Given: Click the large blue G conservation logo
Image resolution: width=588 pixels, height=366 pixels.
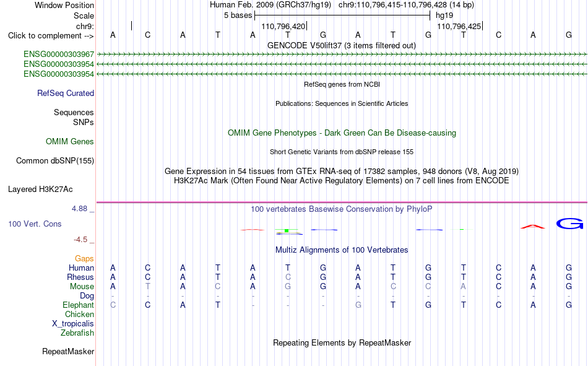Looking at the screenshot, I should pyautogui.click(x=569, y=224).
